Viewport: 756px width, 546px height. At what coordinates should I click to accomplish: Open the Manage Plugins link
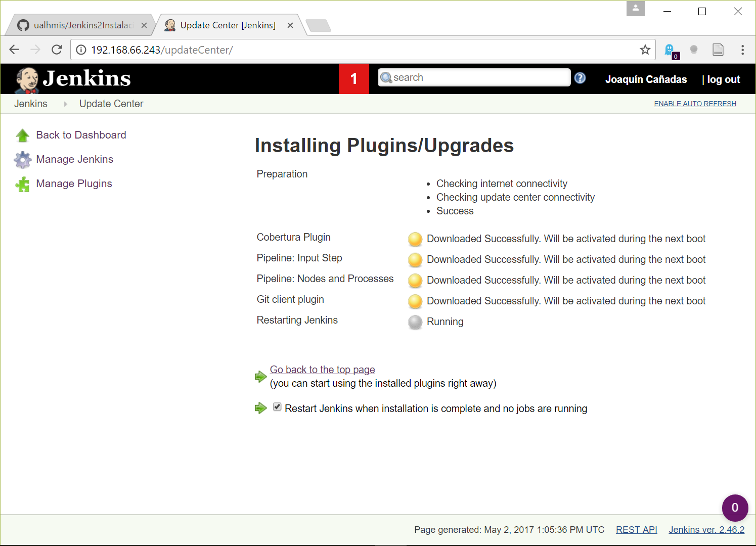(74, 184)
